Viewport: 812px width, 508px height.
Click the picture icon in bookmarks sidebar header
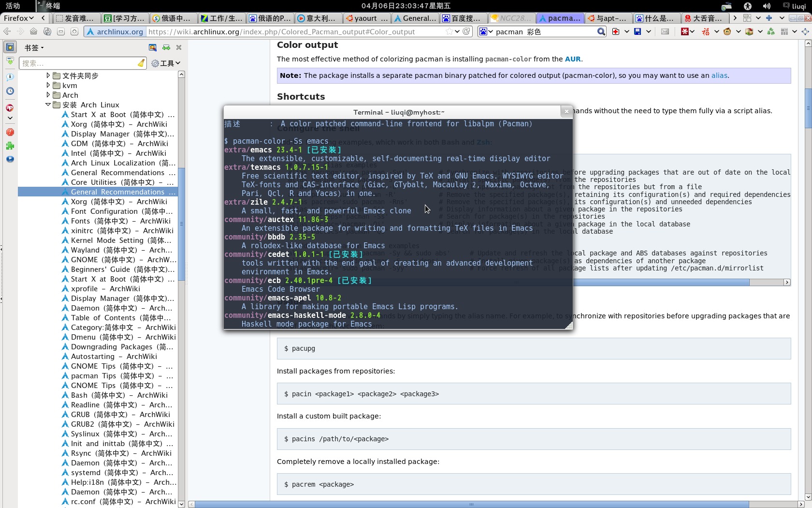(x=153, y=47)
